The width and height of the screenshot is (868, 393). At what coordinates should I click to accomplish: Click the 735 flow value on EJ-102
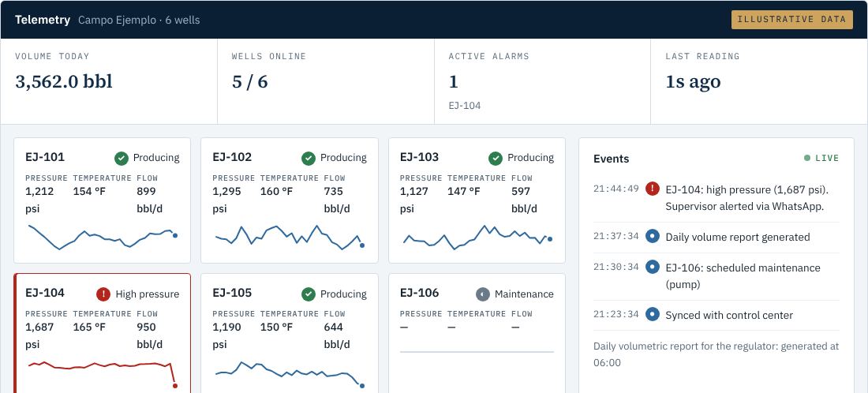click(333, 192)
